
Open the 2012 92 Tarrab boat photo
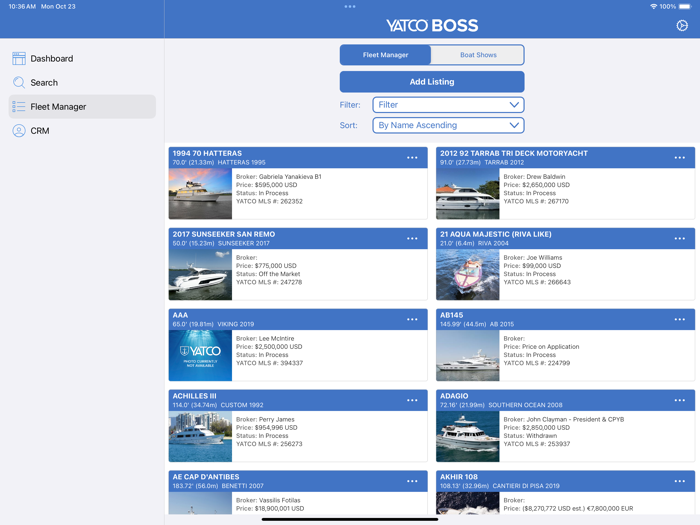[467, 194]
